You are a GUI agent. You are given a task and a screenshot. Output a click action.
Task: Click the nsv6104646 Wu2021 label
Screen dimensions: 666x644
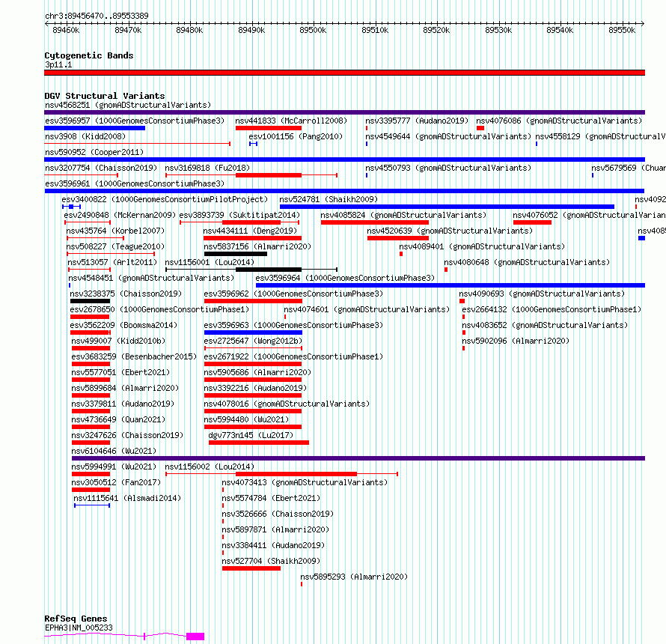(x=114, y=451)
